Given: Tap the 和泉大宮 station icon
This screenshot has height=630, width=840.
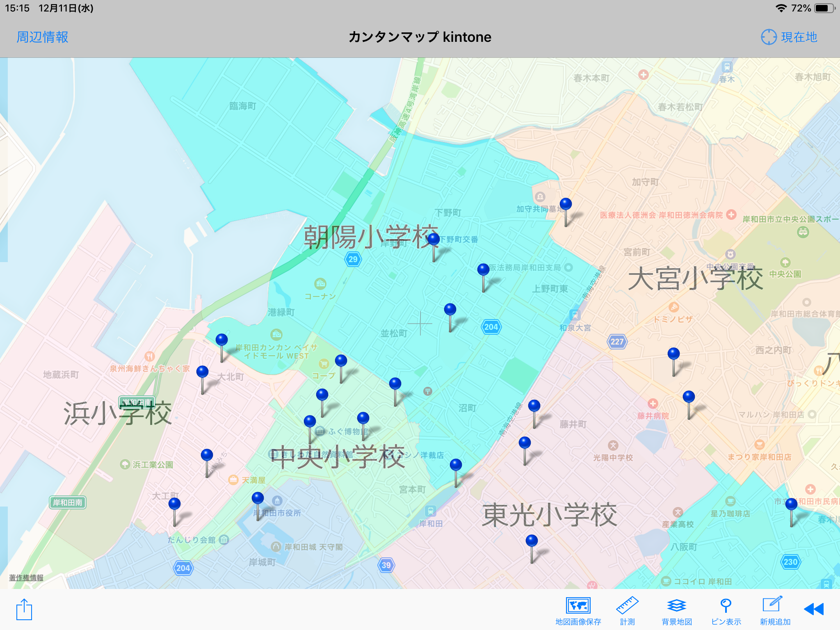Looking at the screenshot, I should 575,315.
